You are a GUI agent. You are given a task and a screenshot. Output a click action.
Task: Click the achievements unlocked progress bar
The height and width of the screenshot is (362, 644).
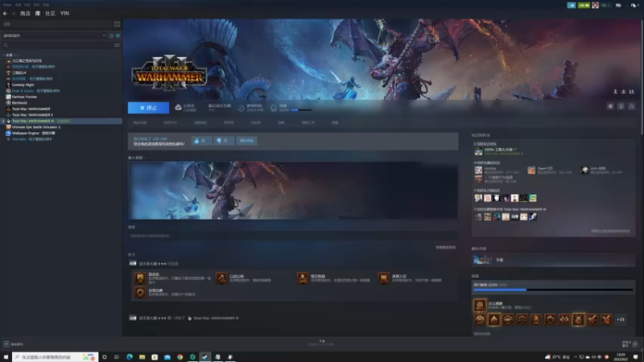point(553,290)
